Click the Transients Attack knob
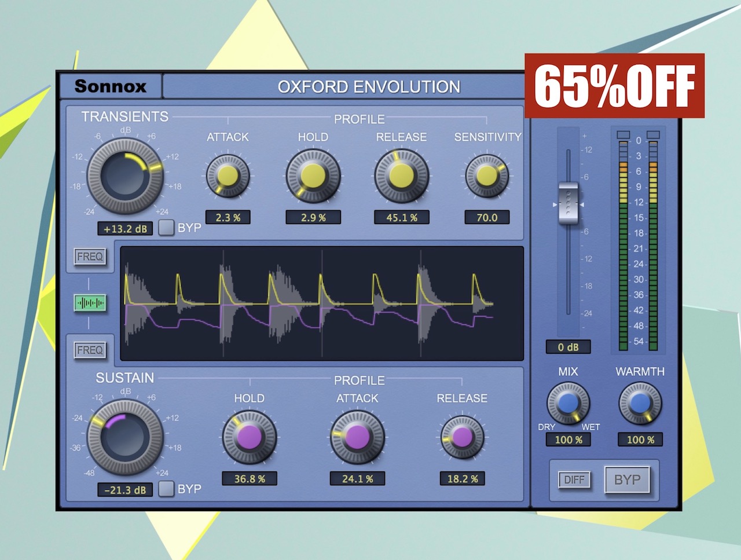This screenshot has width=741, height=560. 228,175
